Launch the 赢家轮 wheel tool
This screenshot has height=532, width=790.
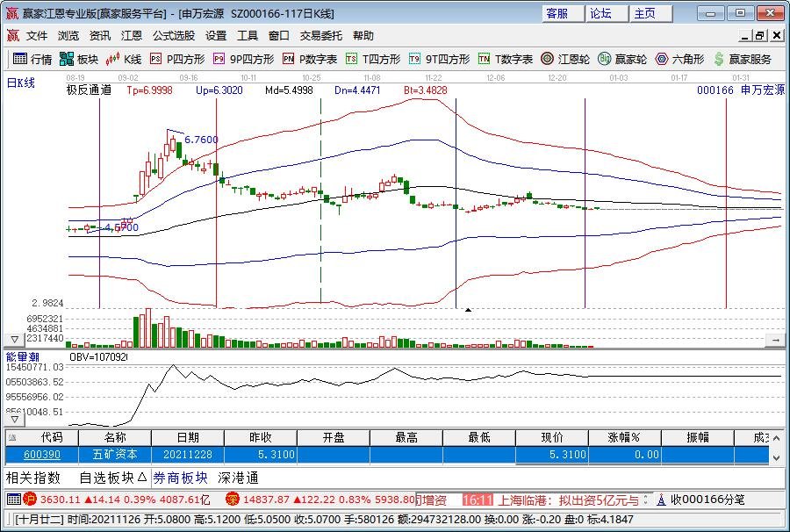[x=622, y=60]
